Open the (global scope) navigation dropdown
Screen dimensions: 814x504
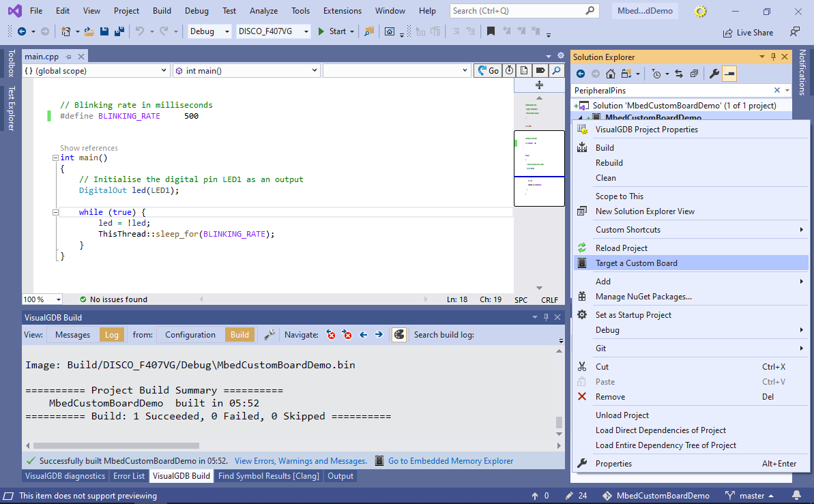96,71
